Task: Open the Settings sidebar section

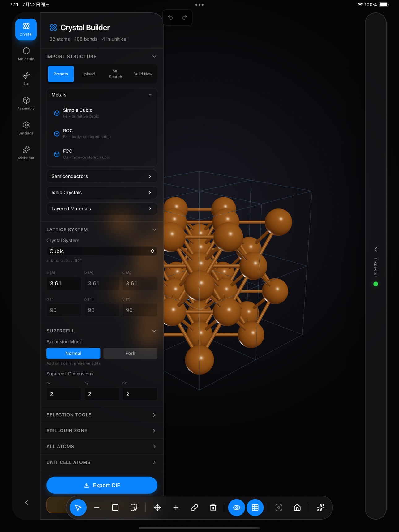Action: (x=26, y=128)
